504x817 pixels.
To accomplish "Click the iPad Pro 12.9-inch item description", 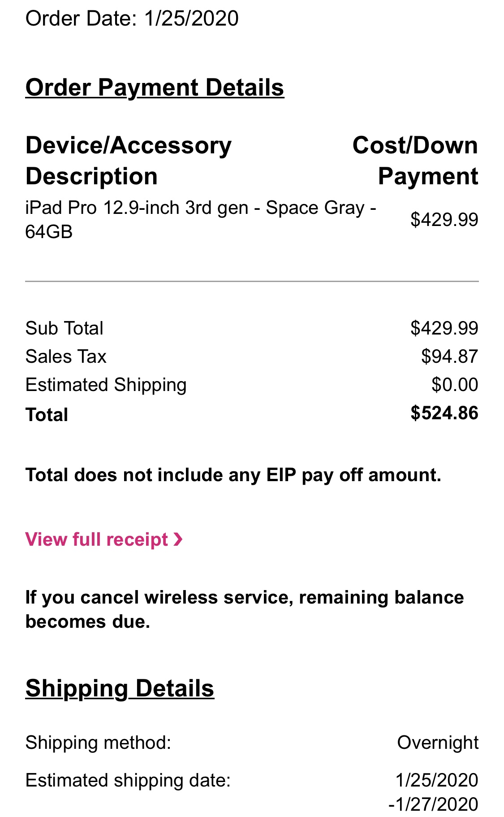I will pos(200,220).
